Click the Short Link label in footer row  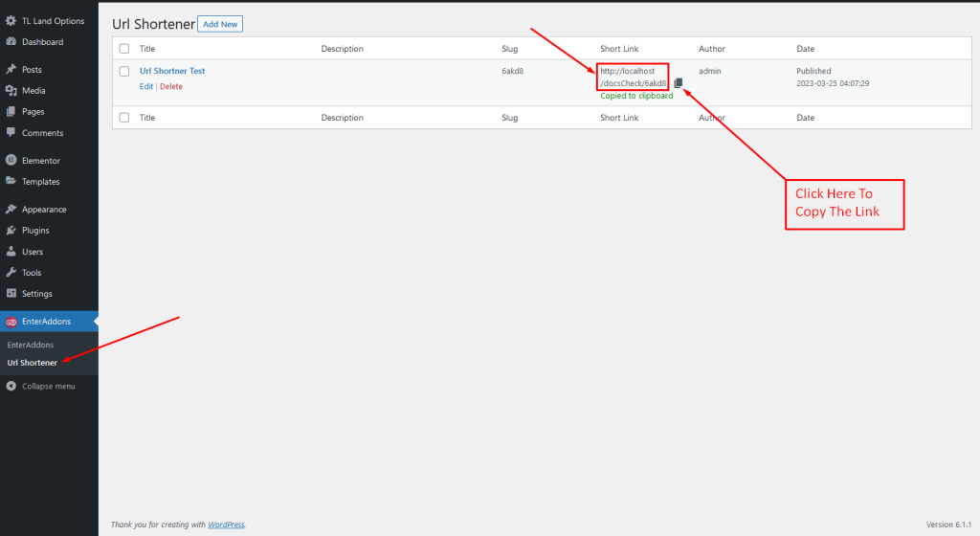(x=619, y=118)
